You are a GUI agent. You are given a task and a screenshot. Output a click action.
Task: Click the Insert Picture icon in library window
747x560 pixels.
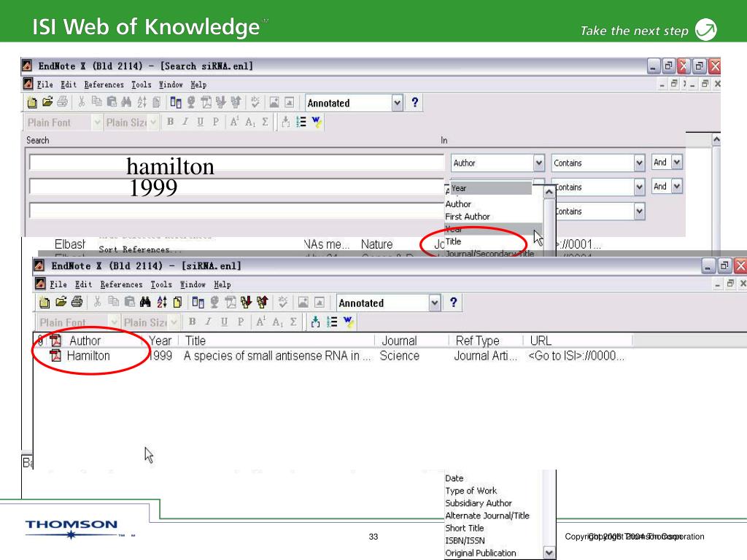pos(303,303)
